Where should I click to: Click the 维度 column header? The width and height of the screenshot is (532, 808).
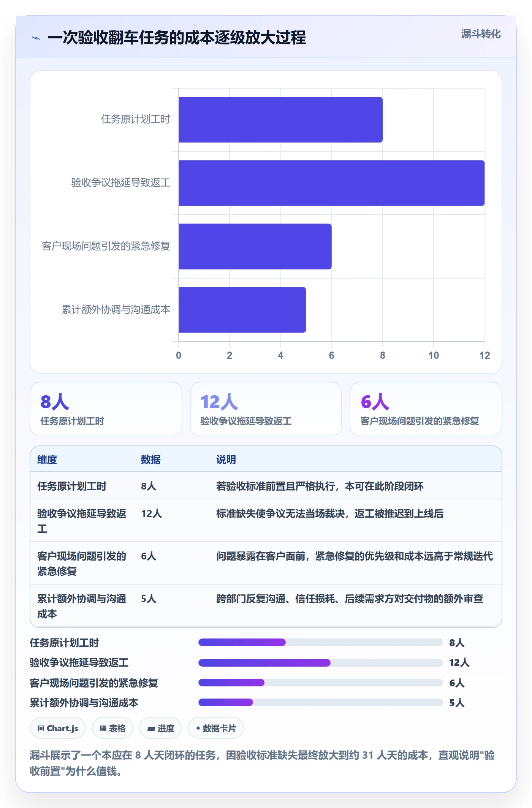47,459
